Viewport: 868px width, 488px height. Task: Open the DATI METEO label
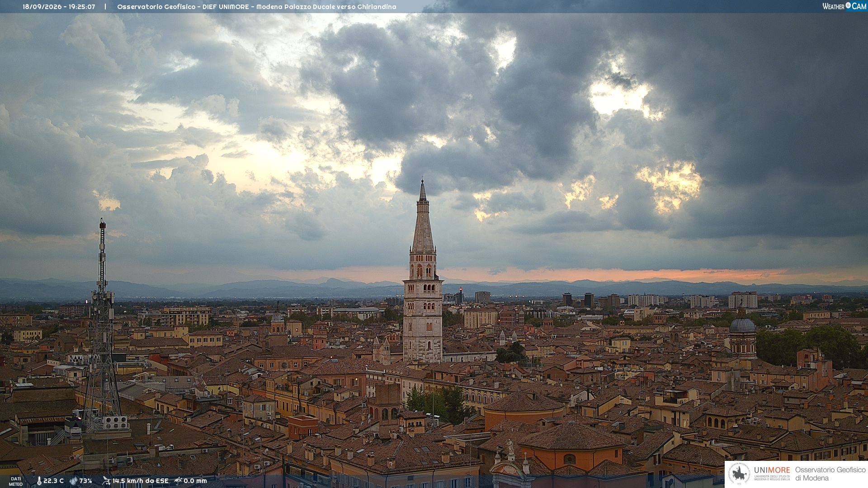pos(16,481)
